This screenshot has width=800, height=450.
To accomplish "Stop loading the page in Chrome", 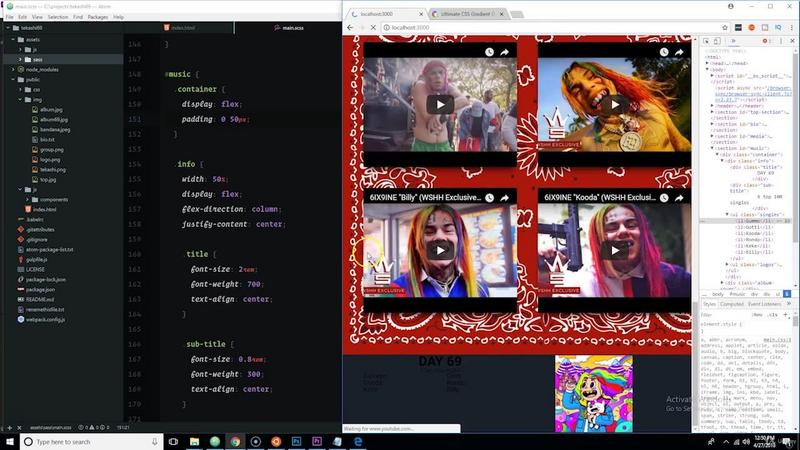I will click(x=373, y=28).
